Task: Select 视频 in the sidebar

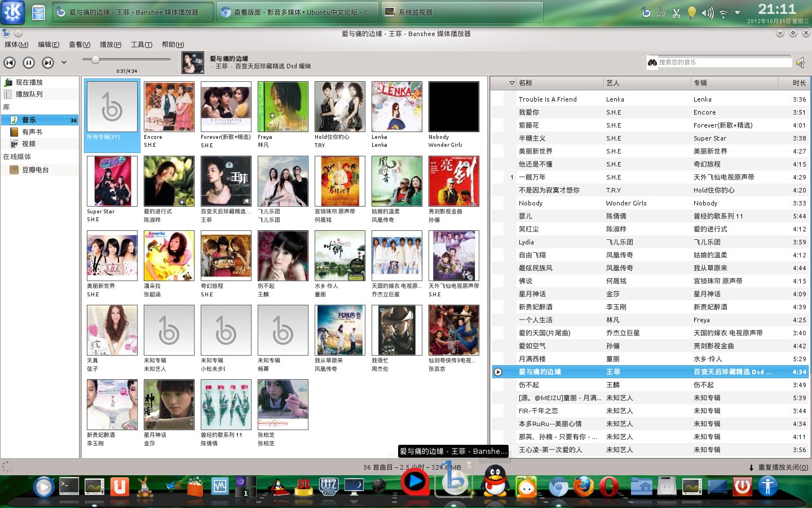Action: coord(39,144)
